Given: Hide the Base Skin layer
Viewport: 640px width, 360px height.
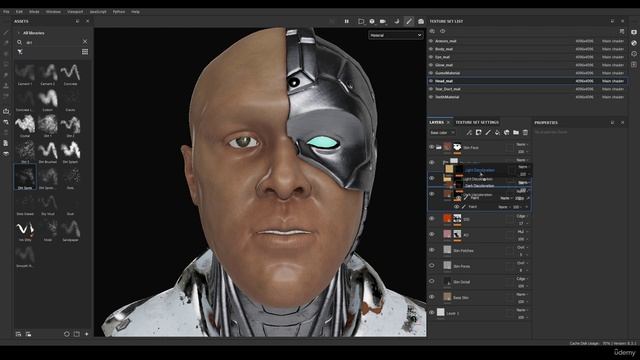Looking at the screenshot, I should pyautogui.click(x=431, y=297).
